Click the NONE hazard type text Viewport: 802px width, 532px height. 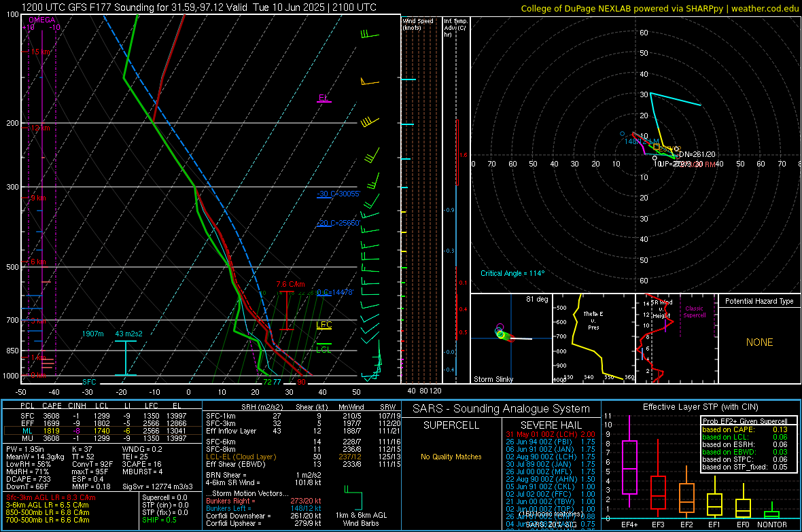tap(760, 342)
